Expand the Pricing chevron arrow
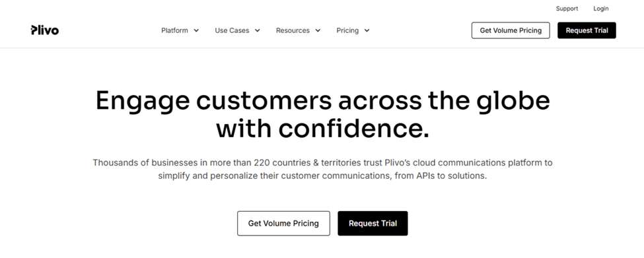 click(x=367, y=30)
